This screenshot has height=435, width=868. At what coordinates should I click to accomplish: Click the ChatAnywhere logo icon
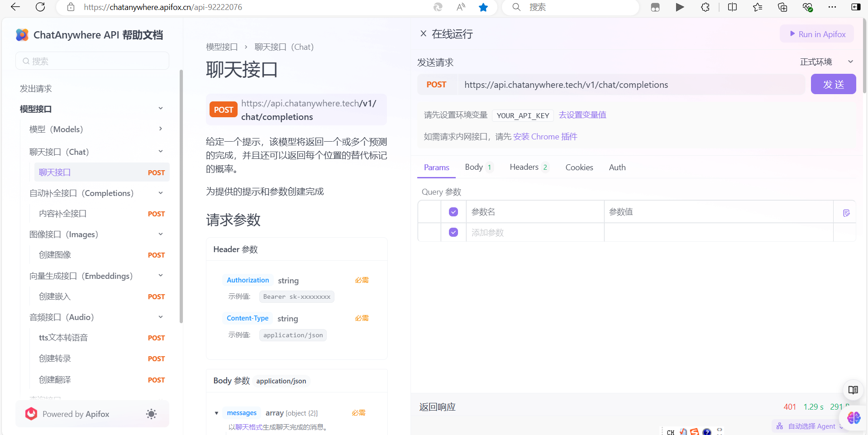(x=22, y=35)
